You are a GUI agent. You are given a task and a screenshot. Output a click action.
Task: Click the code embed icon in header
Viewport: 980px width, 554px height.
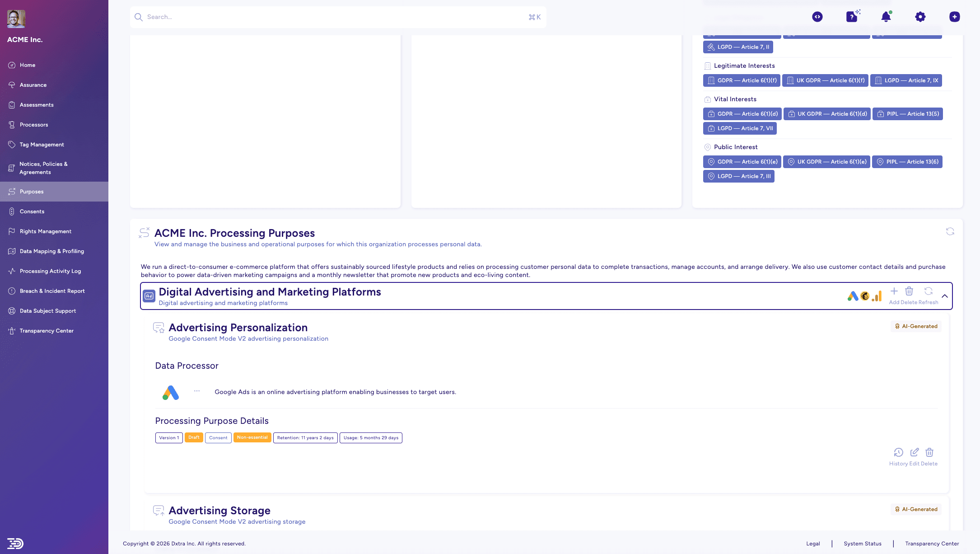(x=817, y=17)
